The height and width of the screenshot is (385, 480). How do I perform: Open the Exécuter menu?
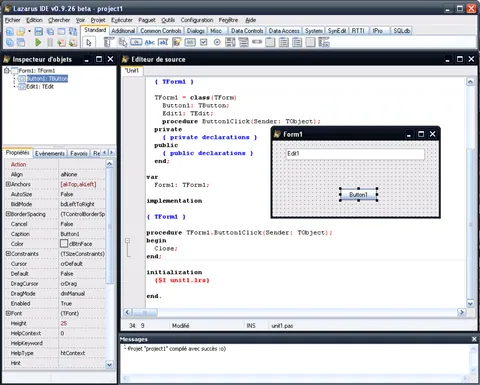[122, 20]
